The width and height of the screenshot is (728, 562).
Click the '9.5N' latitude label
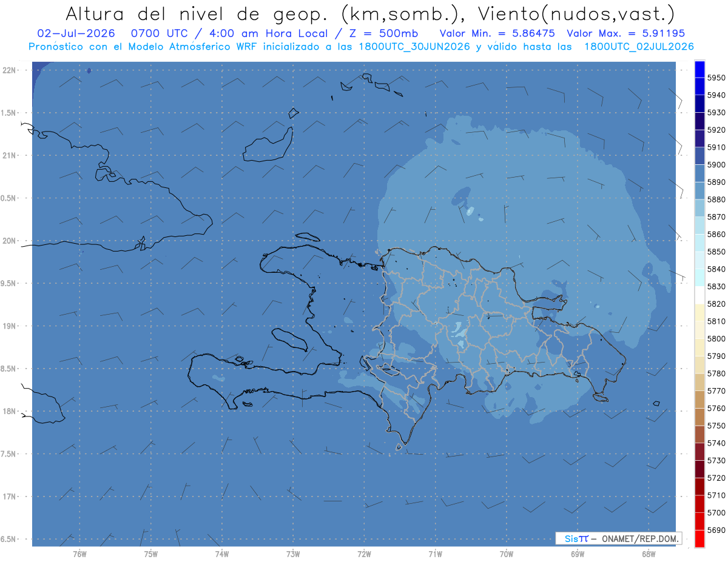click(8, 283)
